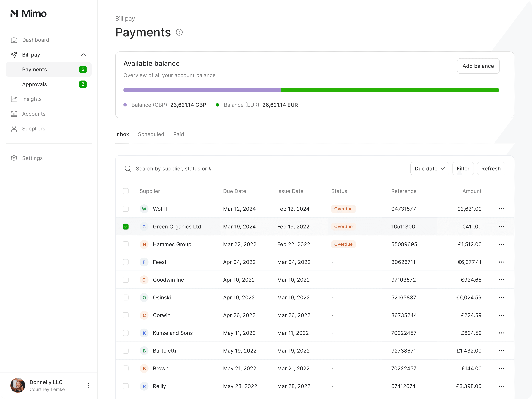532x399 pixels.
Task: Switch to the Scheduled tab
Action: 151,134
